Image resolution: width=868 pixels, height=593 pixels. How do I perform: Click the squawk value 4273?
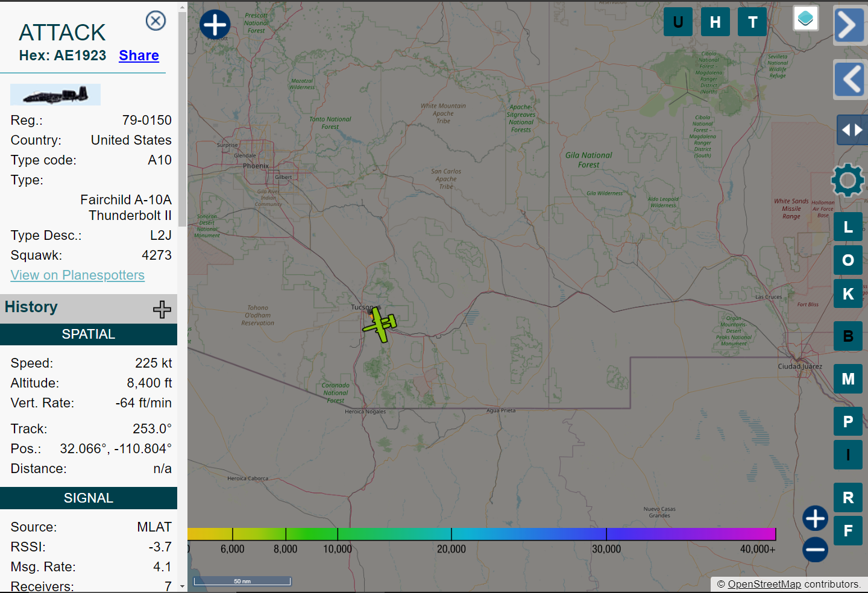(157, 256)
